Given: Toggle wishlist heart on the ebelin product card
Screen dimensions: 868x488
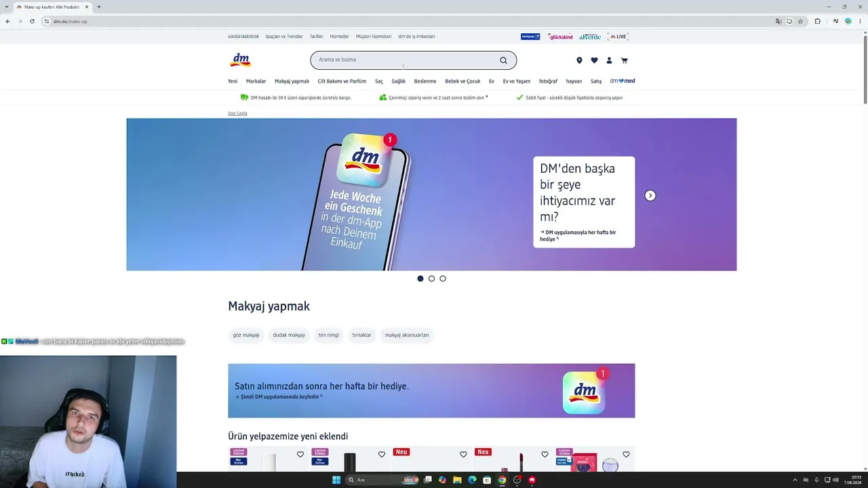Looking at the screenshot, I should (626, 454).
